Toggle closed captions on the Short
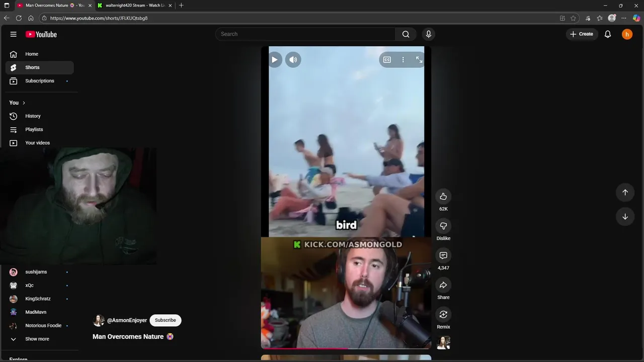The height and width of the screenshot is (362, 644). (x=387, y=60)
